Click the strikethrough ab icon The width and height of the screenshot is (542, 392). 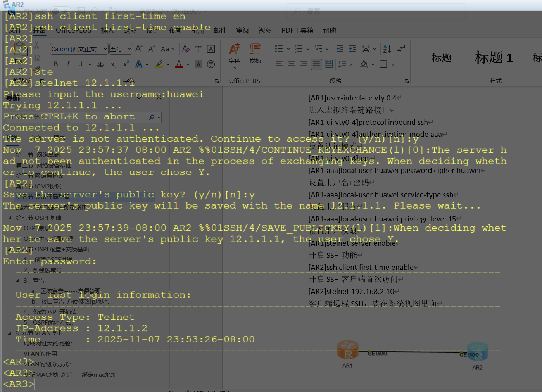(100, 64)
